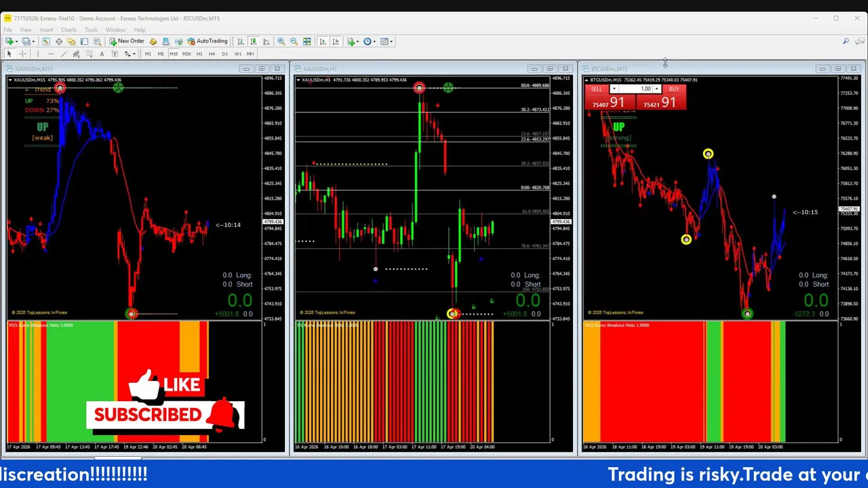Show the Market Watch panel icon
The width and height of the screenshot is (868, 488).
click(46, 41)
